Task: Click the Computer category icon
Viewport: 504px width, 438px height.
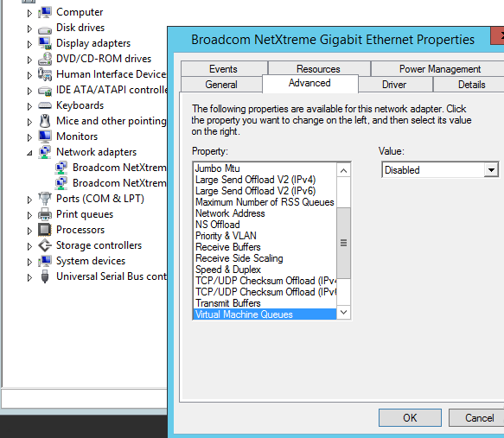Action: point(45,12)
